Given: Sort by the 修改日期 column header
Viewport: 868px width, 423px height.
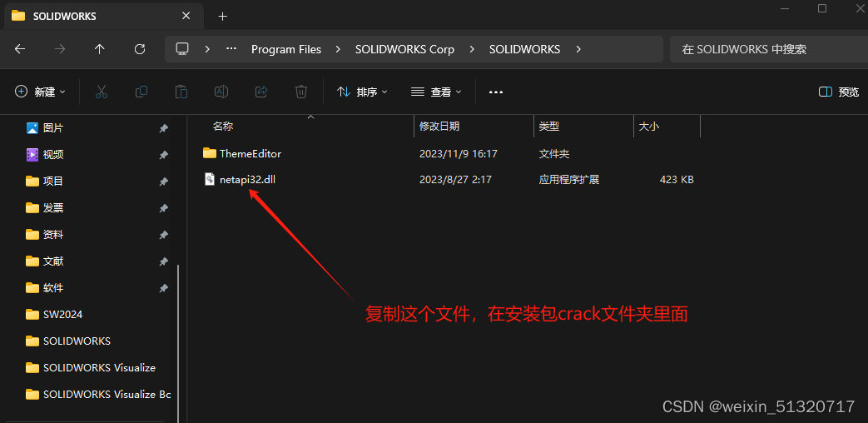Looking at the screenshot, I should coord(439,127).
